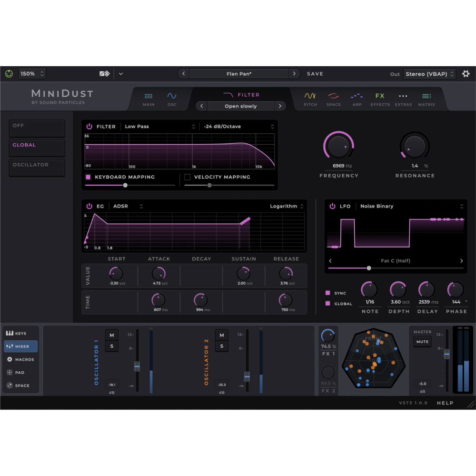
Task: Expand the Noise Binary LFO shape dropdown
Action: [x=409, y=206]
